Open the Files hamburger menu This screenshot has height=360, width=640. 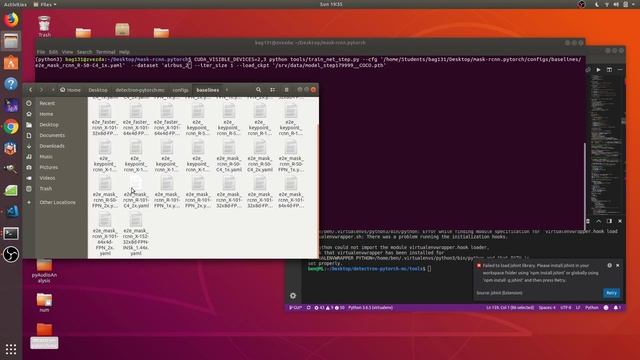coord(287,90)
